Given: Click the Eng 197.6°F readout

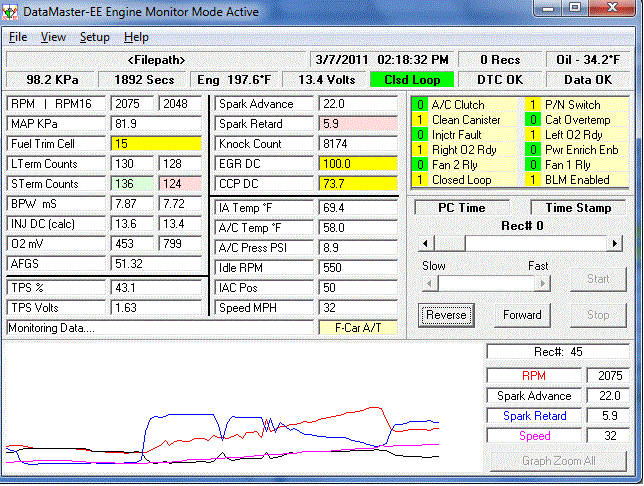Looking at the screenshot, I should click(234, 80).
